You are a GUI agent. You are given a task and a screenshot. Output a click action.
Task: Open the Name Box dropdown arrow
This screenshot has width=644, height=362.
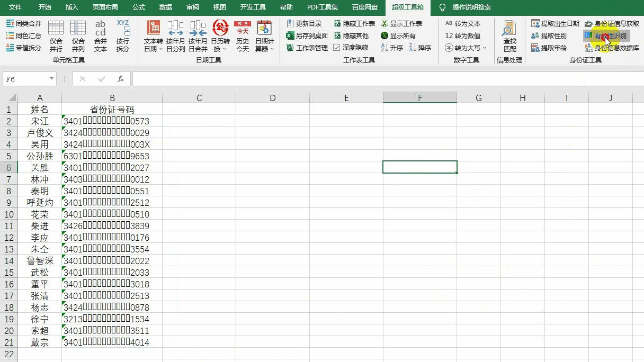coord(51,79)
